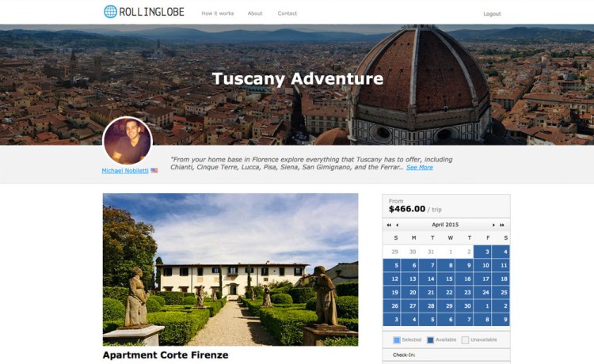Open the How it works menu item

click(x=218, y=13)
